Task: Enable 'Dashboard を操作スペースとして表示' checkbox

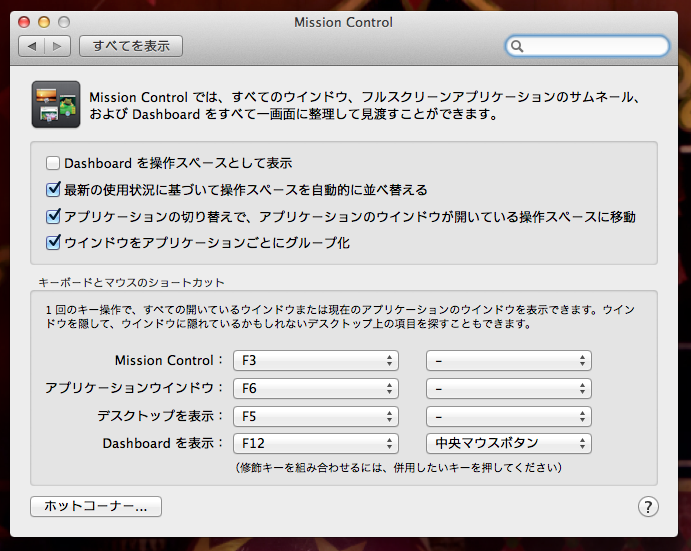Action: click(x=53, y=163)
